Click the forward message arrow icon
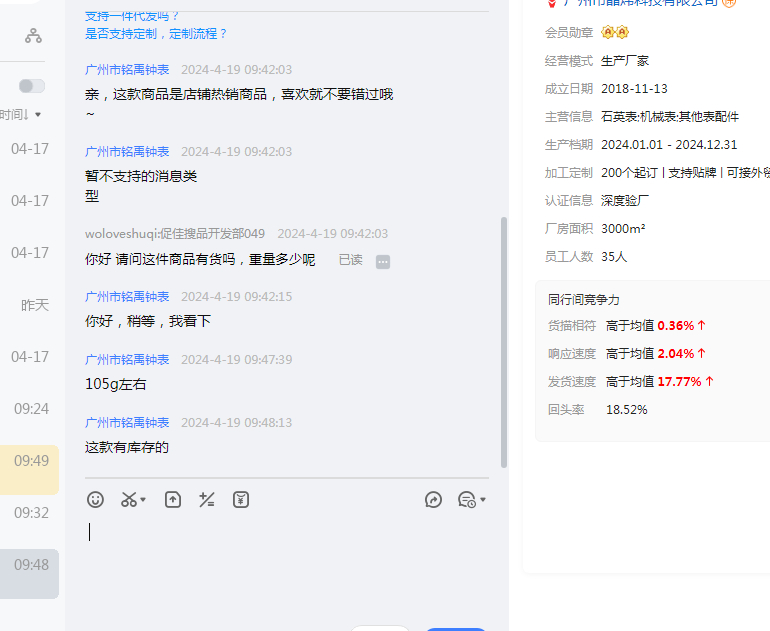This screenshot has height=631, width=770. 433,499
